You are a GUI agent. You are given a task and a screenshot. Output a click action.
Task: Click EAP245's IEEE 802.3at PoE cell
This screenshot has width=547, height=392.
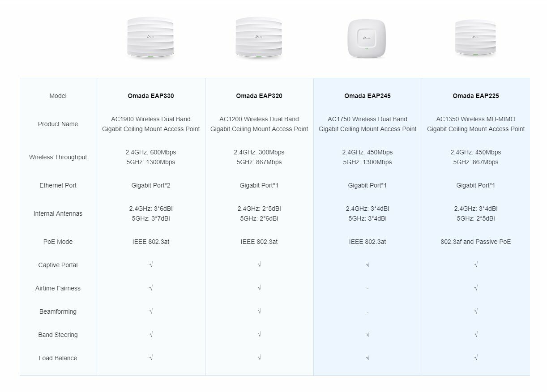point(368,242)
